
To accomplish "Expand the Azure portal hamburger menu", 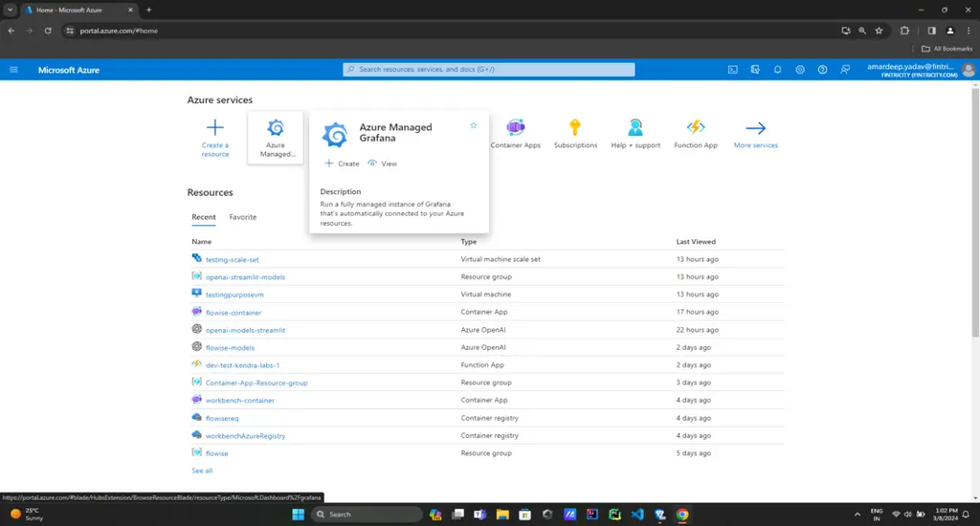I will [x=13, y=70].
